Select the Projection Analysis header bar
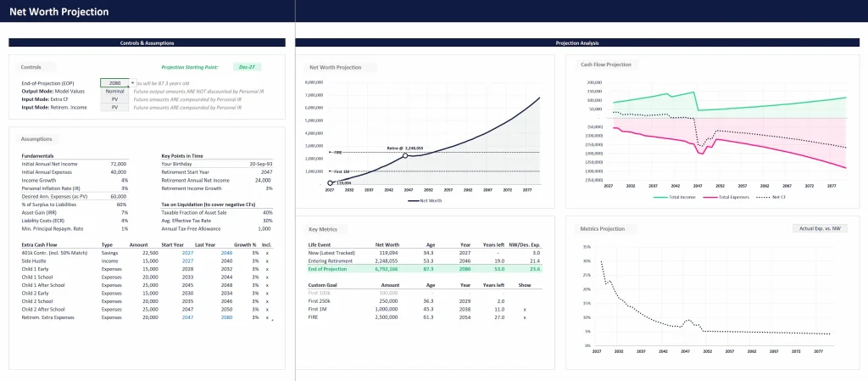868x381 pixels. (577, 42)
